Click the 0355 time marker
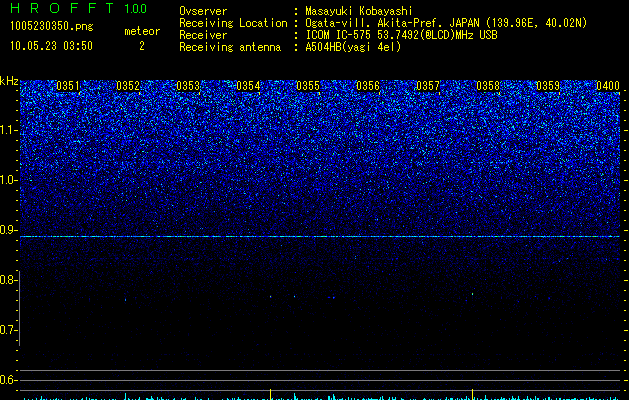 click(308, 86)
